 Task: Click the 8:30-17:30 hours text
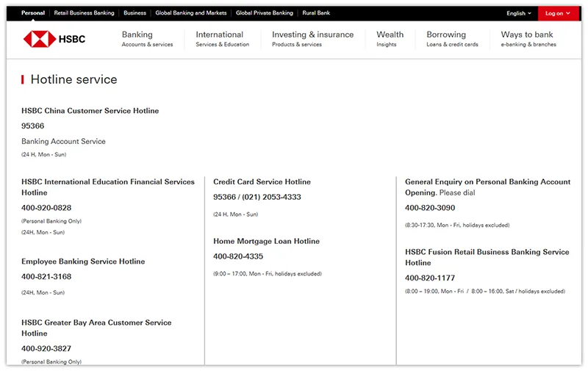pos(457,226)
